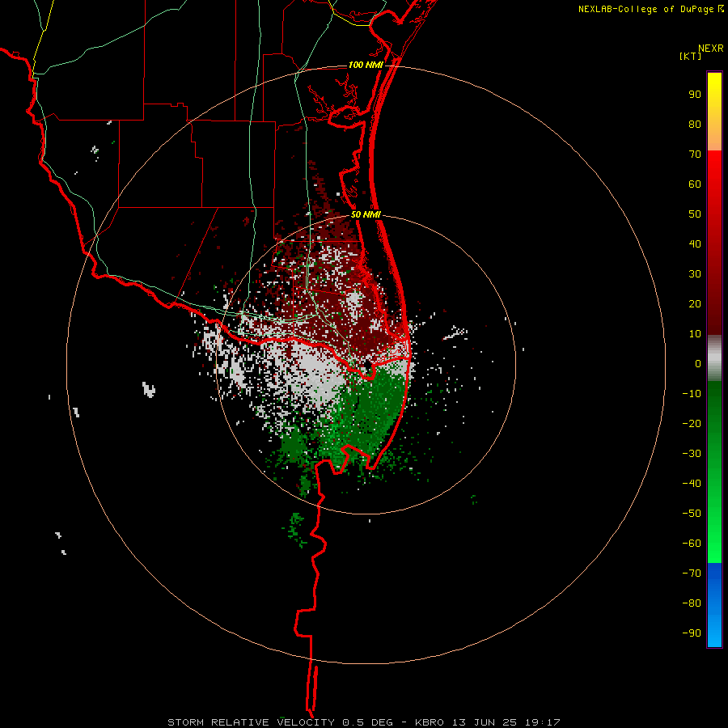Click the -90 value on velocity scale
Screen dimensions: 728x728
point(692,633)
